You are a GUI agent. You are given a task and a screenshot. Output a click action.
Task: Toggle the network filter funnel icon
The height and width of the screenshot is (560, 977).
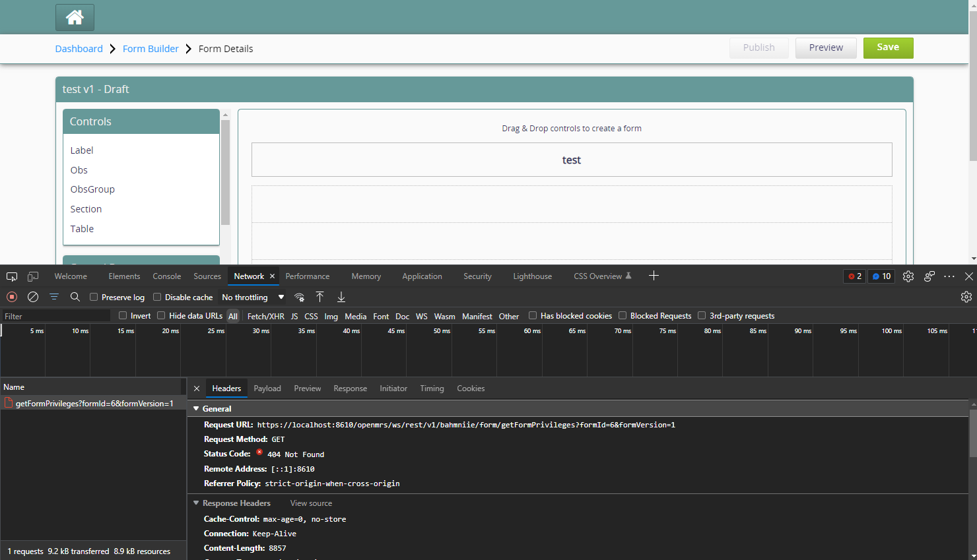tap(54, 297)
